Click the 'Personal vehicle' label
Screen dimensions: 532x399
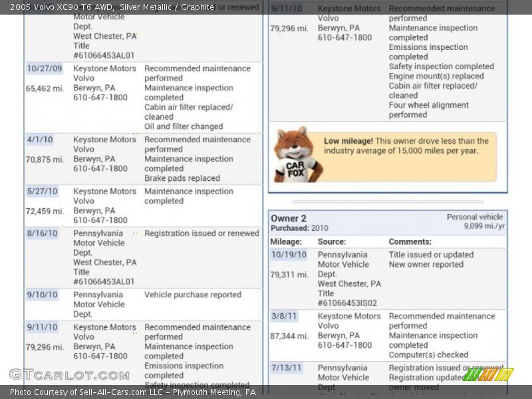(x=475, y=217)
